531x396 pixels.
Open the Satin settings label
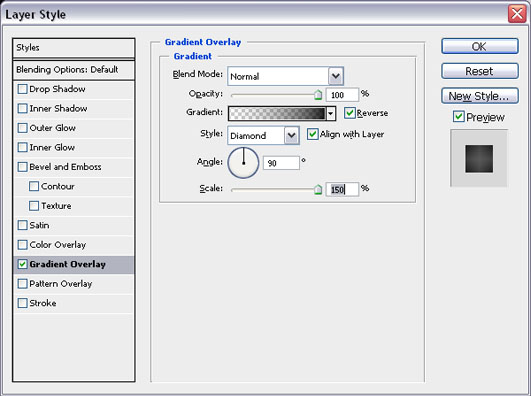click(39, 225)
